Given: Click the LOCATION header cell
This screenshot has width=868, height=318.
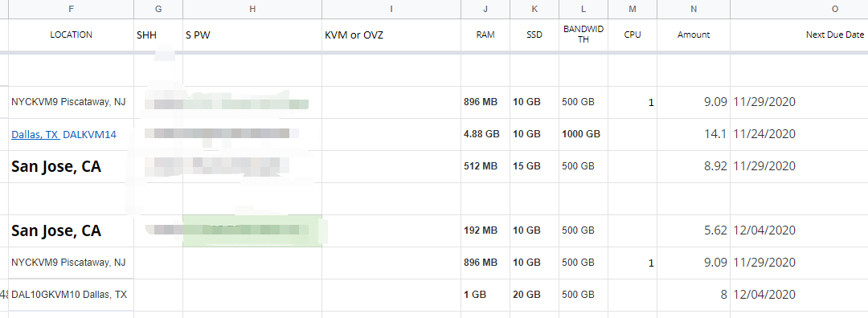Looking at the screenshot, I should click(x=71, y=35).
